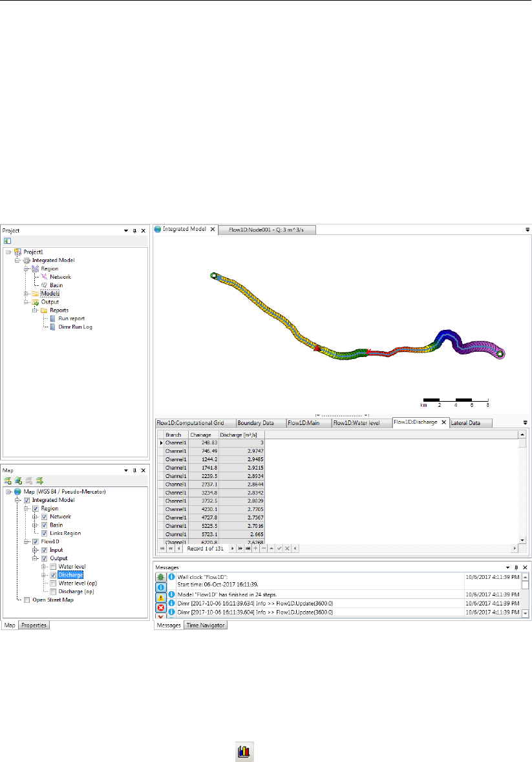Enable the Water level output layer
The image size is (532, 762).
coord(53,567)
